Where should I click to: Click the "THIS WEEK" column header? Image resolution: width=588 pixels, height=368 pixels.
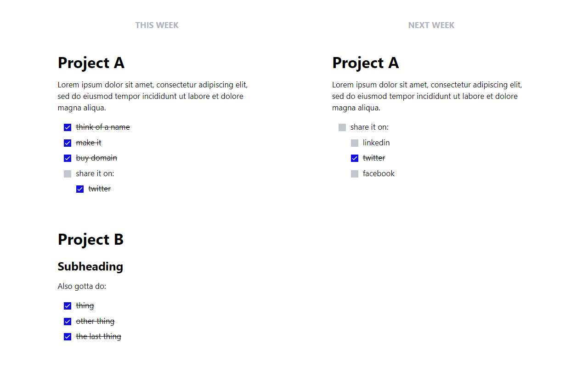[157, 25]
